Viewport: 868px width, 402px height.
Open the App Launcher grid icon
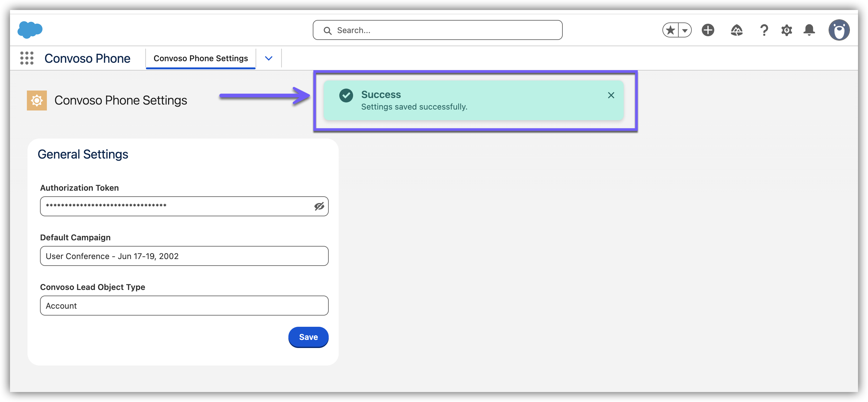pyautogui.click(x=27, y=58)
